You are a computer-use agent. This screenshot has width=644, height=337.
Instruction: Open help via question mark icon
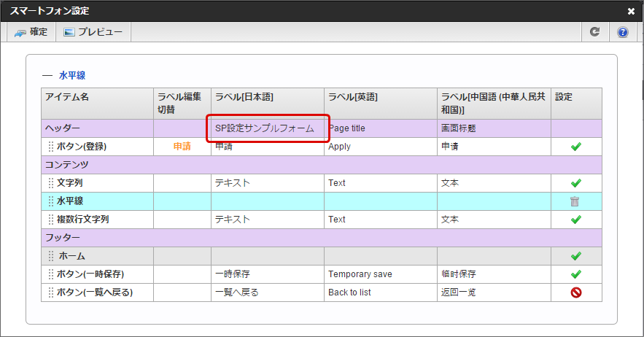click(623, 32)
